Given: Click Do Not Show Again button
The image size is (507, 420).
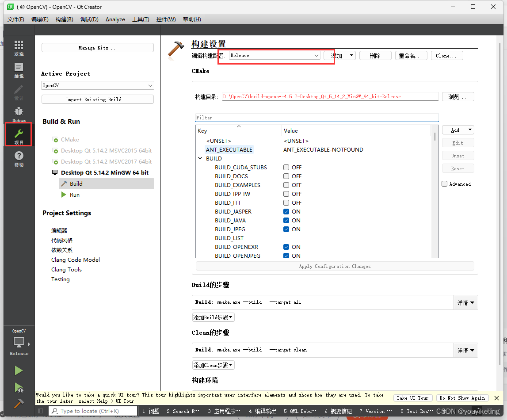Looking at the screenshot, I should [462, 398].
